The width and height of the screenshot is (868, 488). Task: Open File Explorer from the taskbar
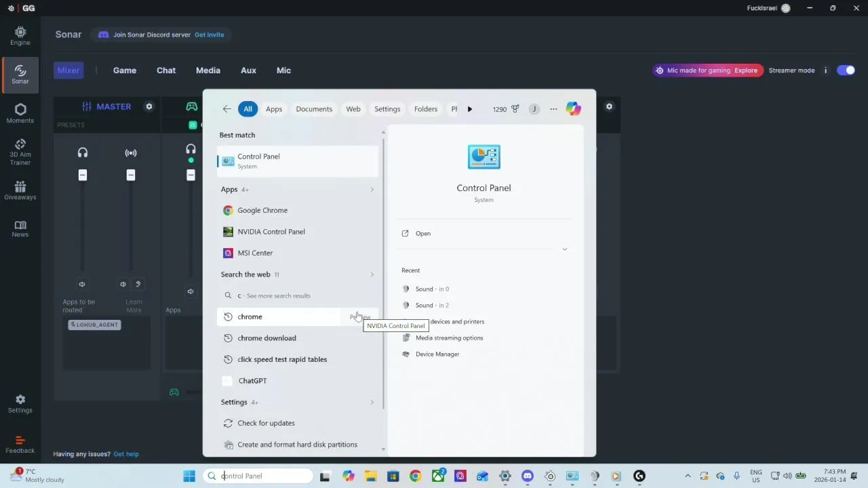pos(370,476)
